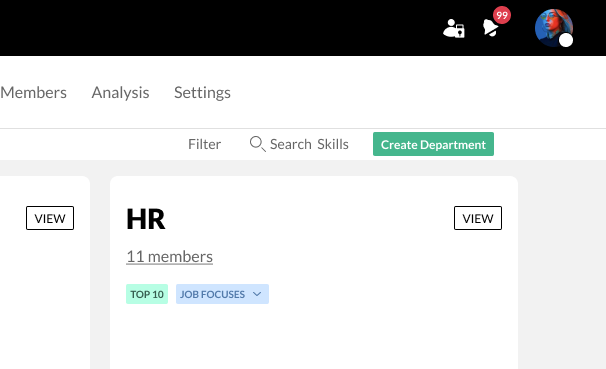The height and width of the screenshot is (369, 606).
Task: Focus the Search Skills field
Action: click(x=309, y=144)
